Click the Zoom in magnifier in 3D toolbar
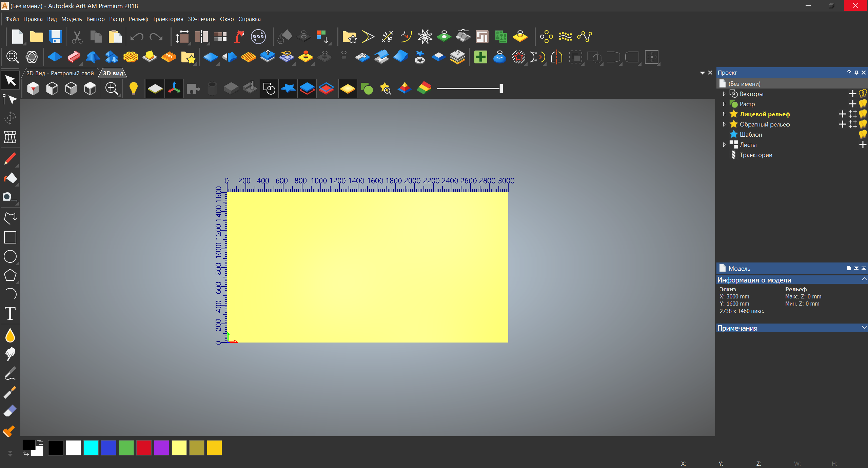The image size is (868, 468). (x=112, y=89)
